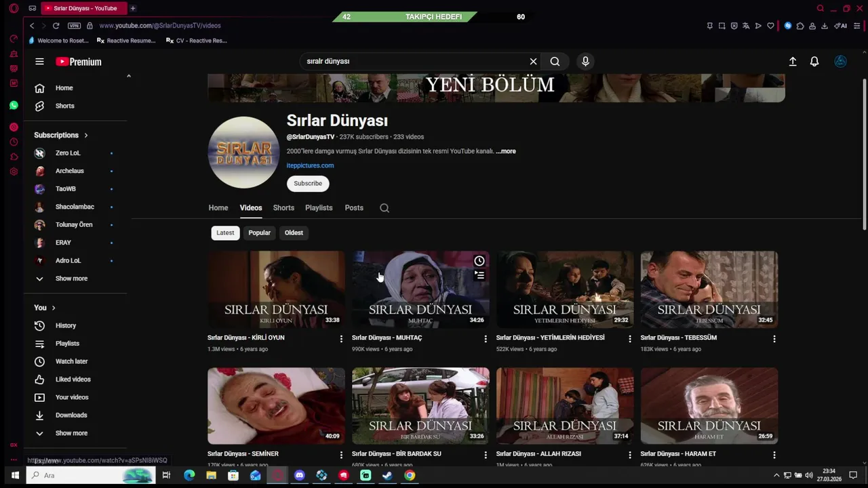Open the page translate icon
Image resolution: width=868 pixels, height=488 pixels.
(x=746, y=26)
